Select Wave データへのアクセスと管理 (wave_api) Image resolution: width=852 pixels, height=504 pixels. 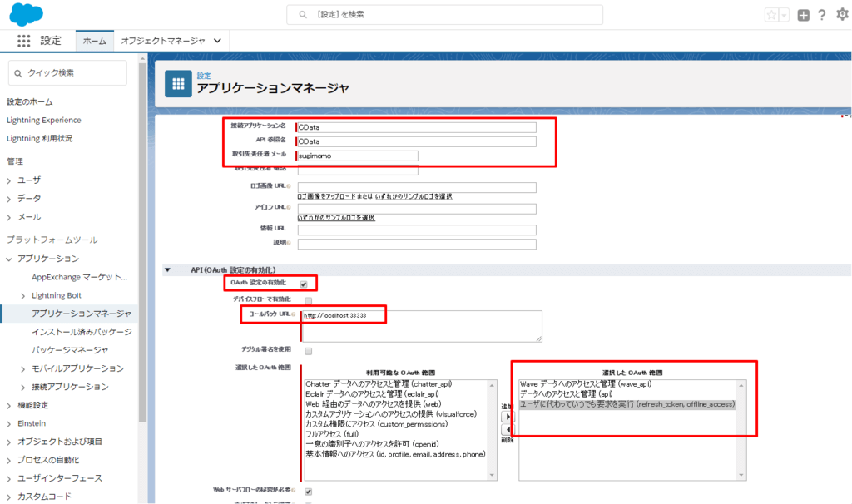[586, 384]
